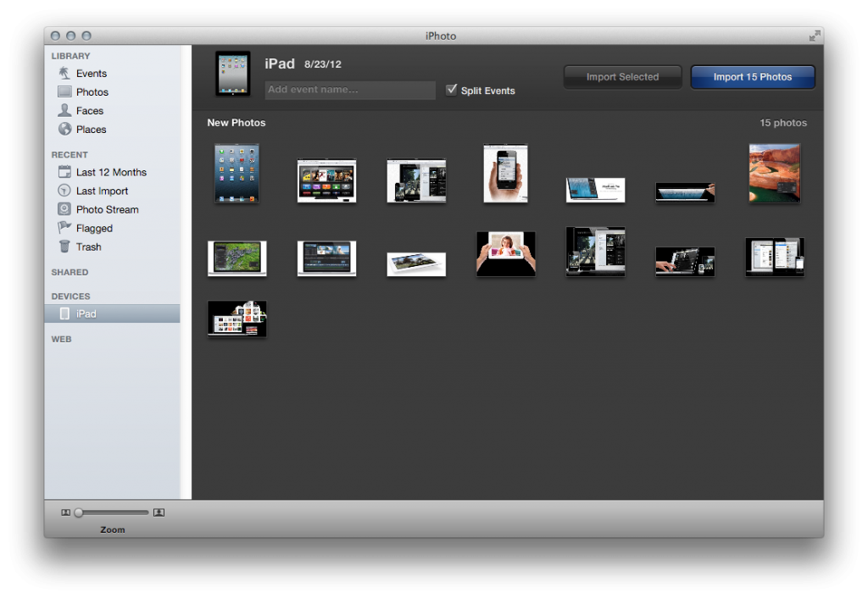Select the Last Import clock icon
The image size is (868, 599).
64,191
